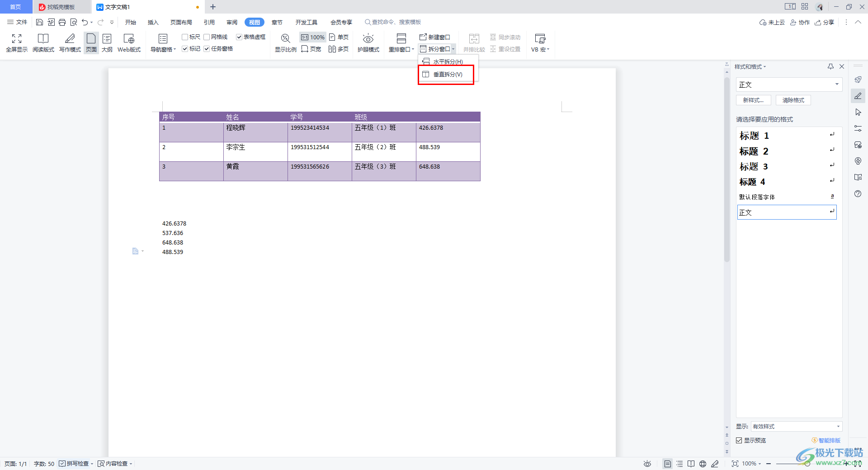The image size is (868, 470).
Task: Click the command search field
Action: tap(393, 22)
